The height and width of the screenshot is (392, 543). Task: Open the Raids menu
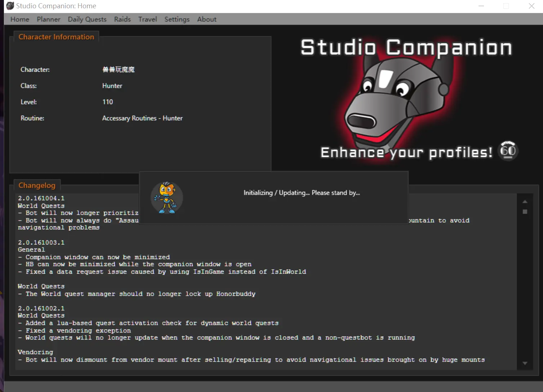tap(123, 19)
